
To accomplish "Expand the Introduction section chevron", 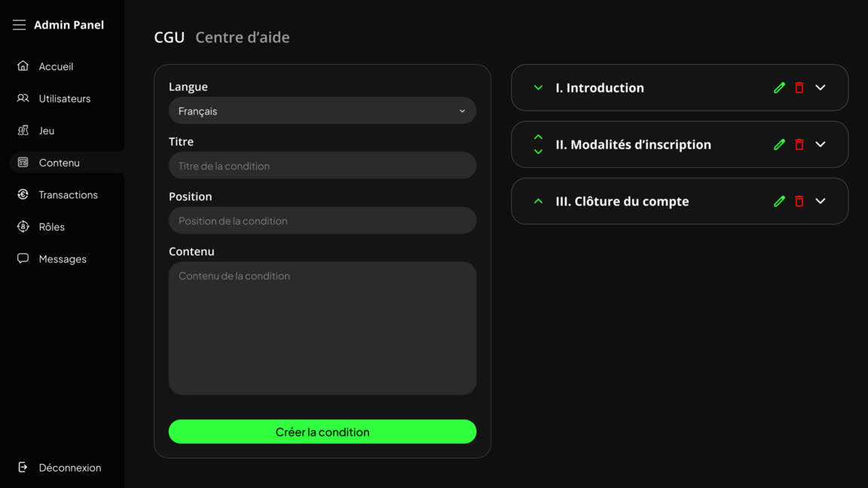I will click(x=821, y=87).
